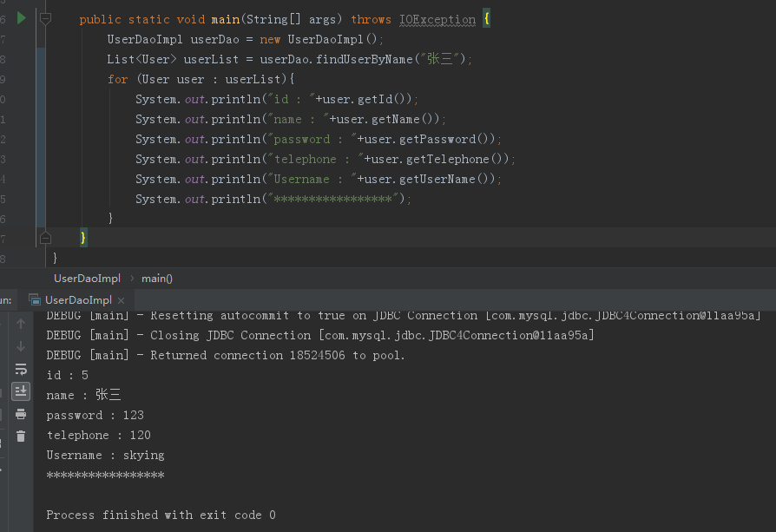This screenshot has height=532, width=776.
Task: Click the UserDaoImpl run tab icon
Action: (35, 300)
